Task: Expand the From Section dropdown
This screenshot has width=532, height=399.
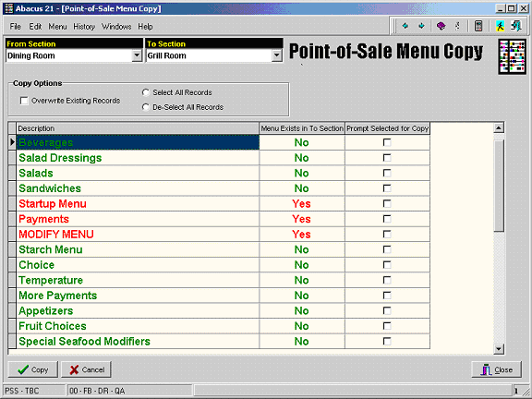Action: tap(137, 55)
